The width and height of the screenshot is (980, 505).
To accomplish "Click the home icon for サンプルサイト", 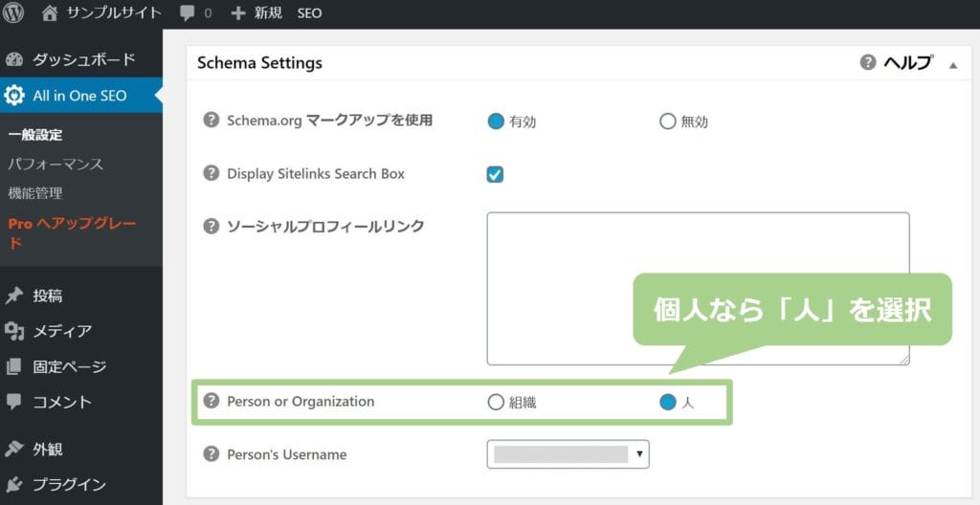I will pyautogui.click(x=50, y=13).
